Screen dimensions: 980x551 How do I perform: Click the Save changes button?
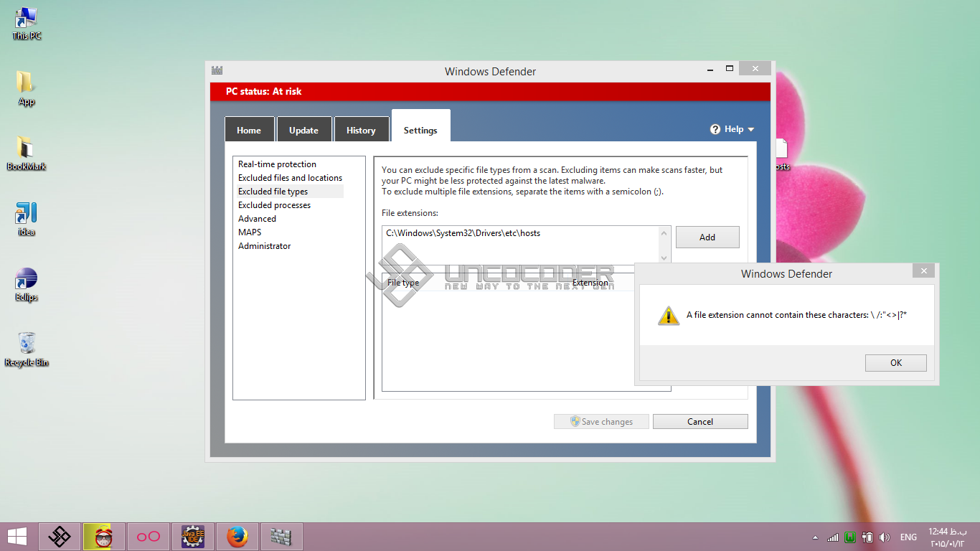601,422
